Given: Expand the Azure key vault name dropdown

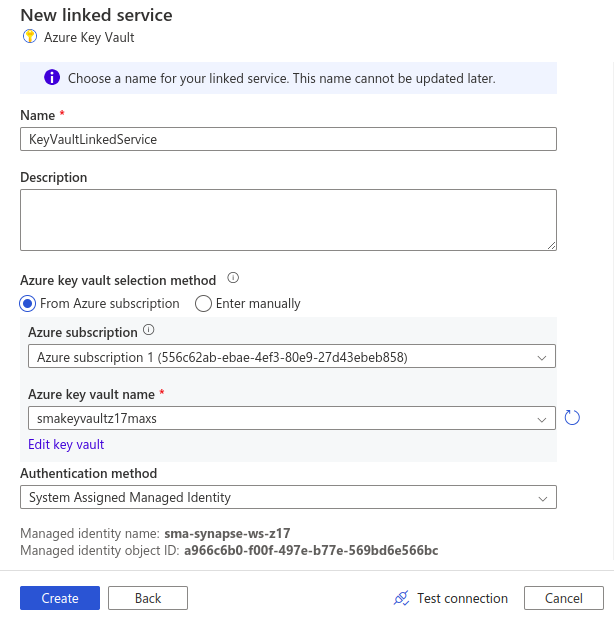Looking at the screenshot, I should coord(288,419).
